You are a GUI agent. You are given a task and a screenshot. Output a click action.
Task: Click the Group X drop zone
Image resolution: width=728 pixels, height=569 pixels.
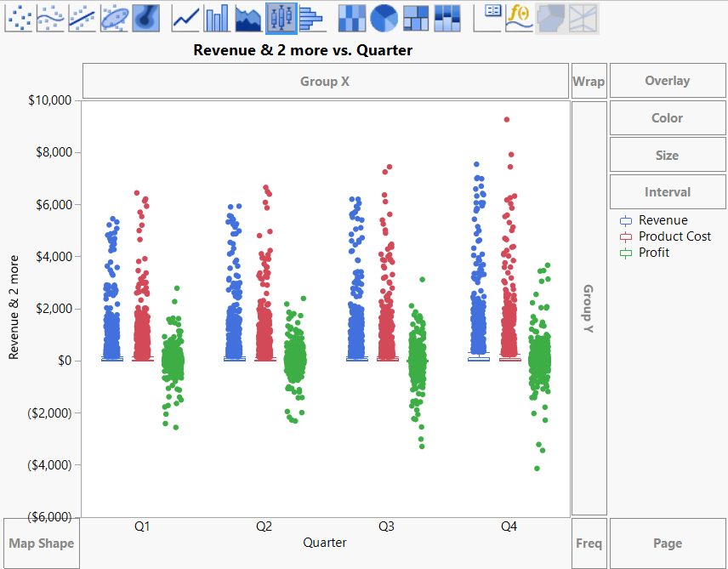325,80
